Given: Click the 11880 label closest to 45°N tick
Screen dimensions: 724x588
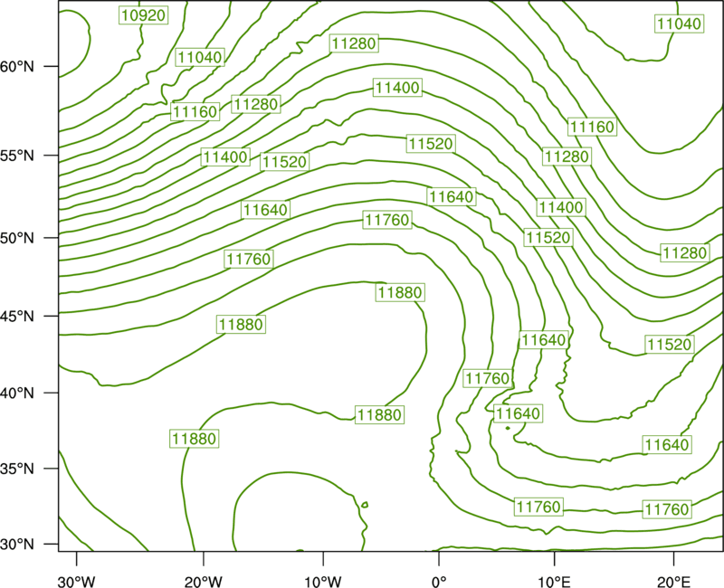Looking at the screenshot, I should click(x=242, y=325).
